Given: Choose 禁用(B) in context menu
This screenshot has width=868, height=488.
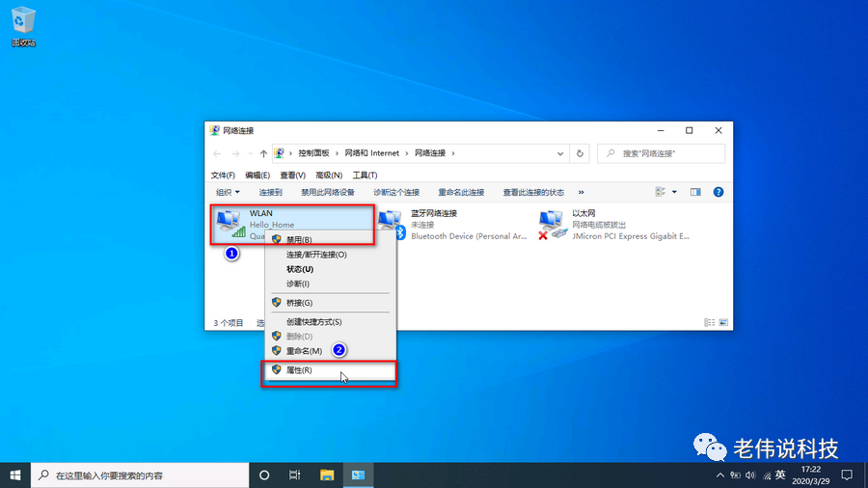Looking at the screenshot, I should 331,239.
